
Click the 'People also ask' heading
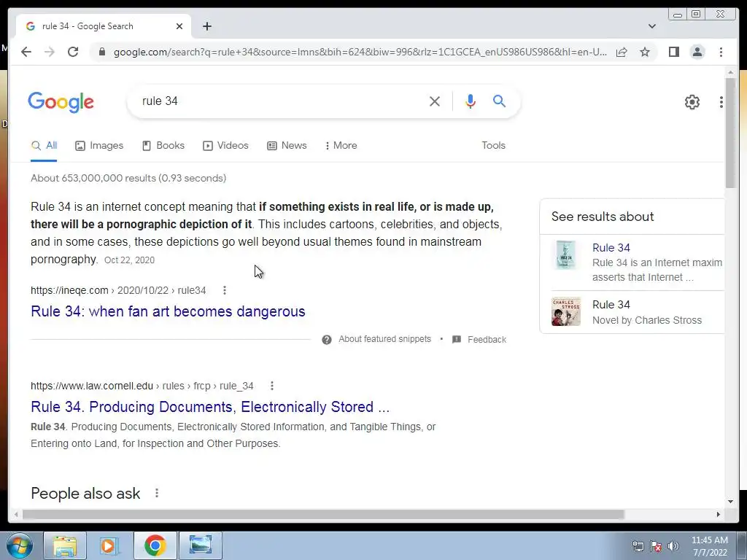(85, 494)
